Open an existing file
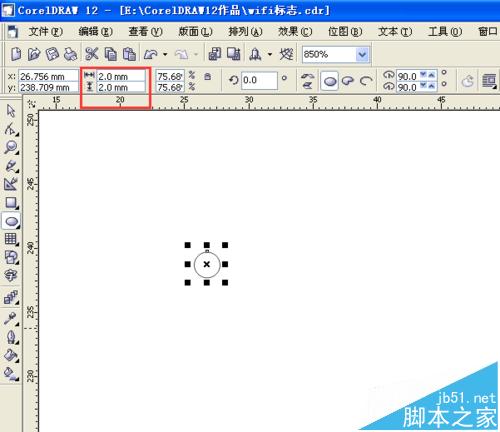The height and width of the screenshot is (432, 500). 34,54
